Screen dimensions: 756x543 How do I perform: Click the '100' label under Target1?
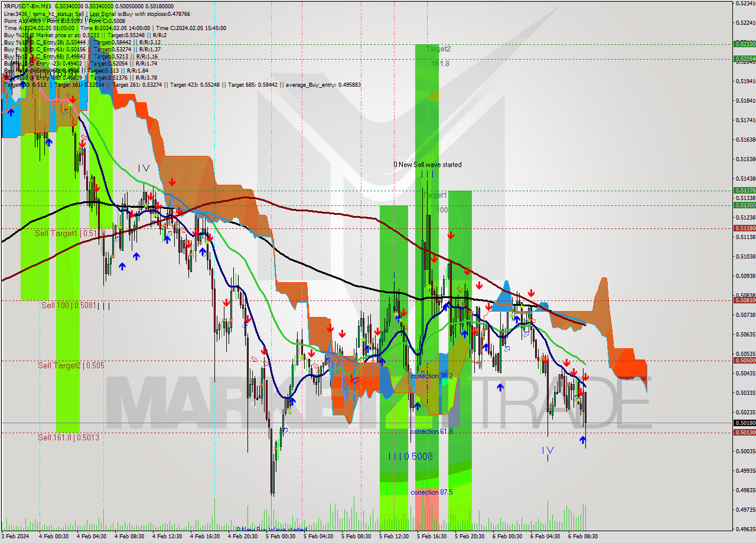(x=442, y=210)
